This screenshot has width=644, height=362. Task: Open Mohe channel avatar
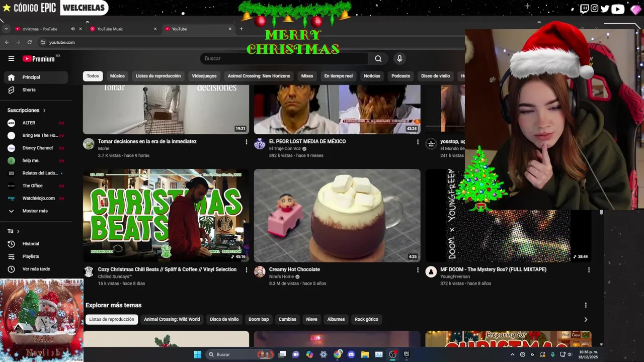(89, 144)
